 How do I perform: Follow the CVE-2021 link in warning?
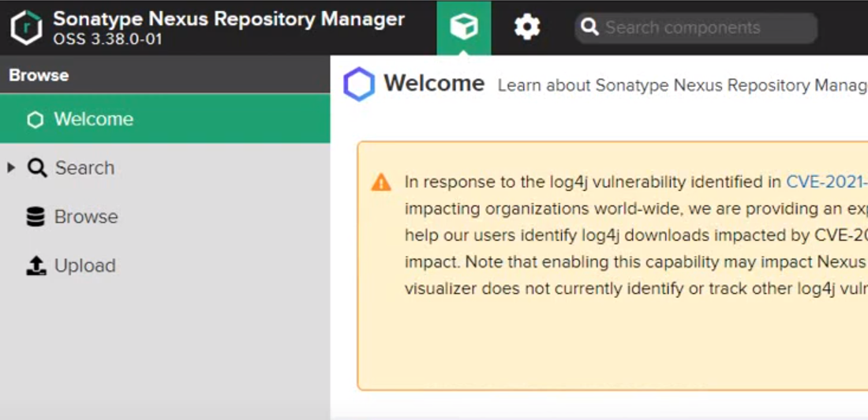click(x=826, y=182)
